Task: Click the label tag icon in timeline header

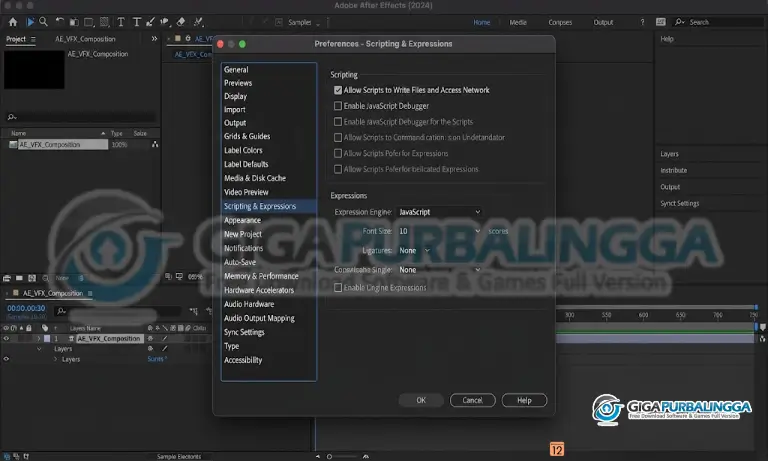Action: point(45,328)
